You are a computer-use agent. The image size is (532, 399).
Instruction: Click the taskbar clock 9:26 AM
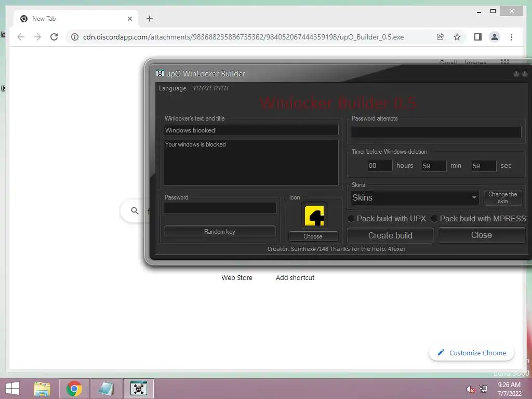(509, 385)
